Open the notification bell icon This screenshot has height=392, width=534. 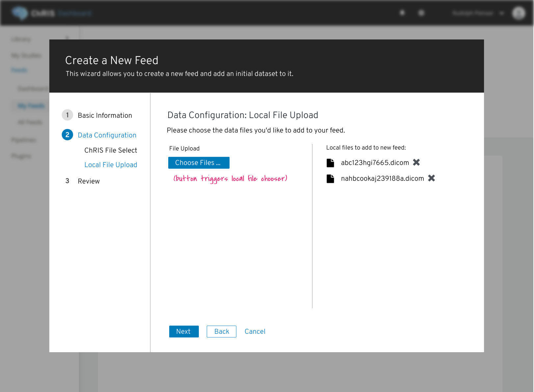pyautogui.click(x=402, y=12)
